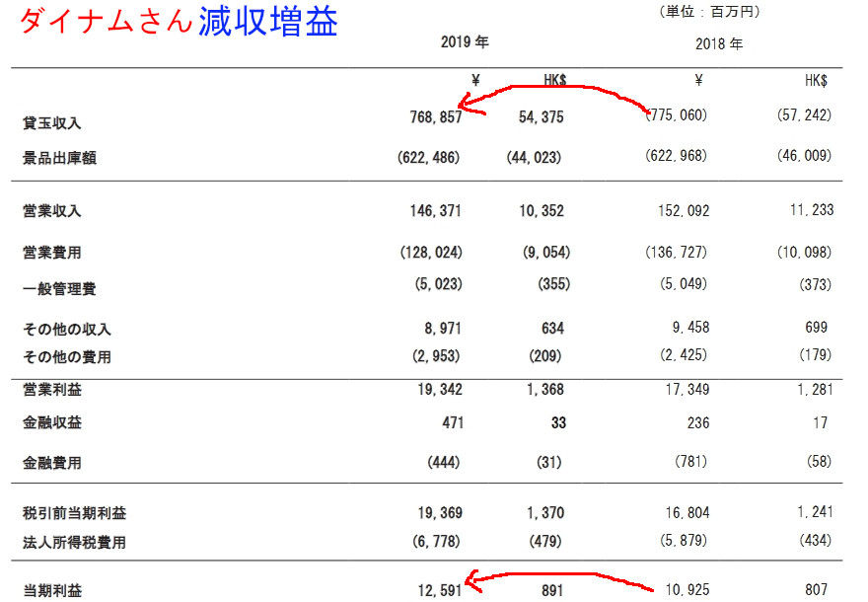The width and height of the screenshot is (868, 602).
Task: Select the value (781)
Action: [690, 461]
